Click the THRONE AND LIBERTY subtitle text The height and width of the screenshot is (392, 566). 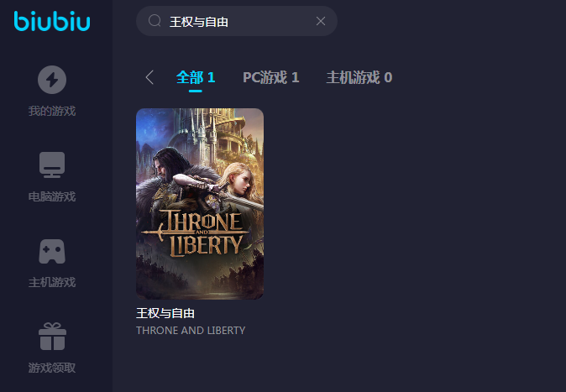[x=191, y=330]
